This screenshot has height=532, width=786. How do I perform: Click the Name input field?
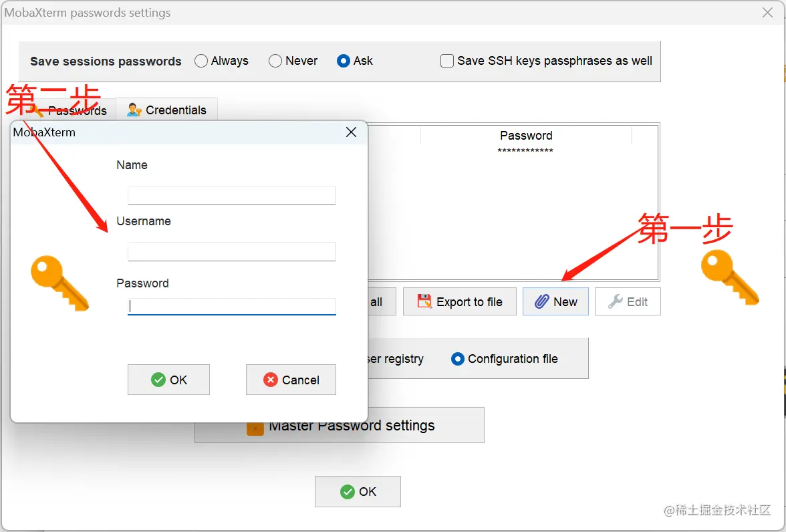pos(231,196)
